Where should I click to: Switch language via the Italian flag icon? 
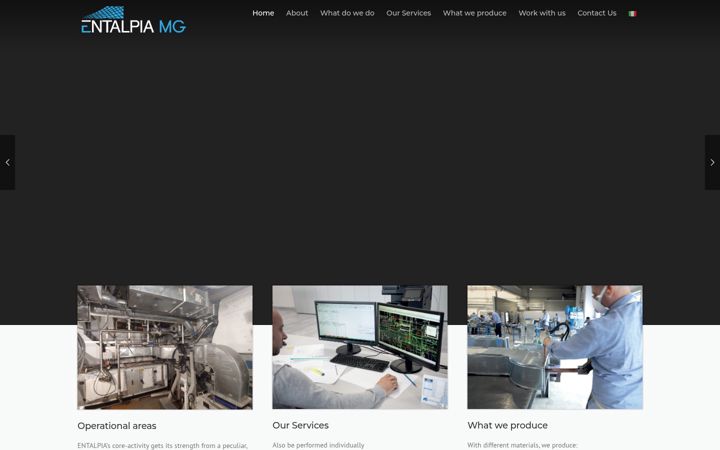click(x=632, y=13)
